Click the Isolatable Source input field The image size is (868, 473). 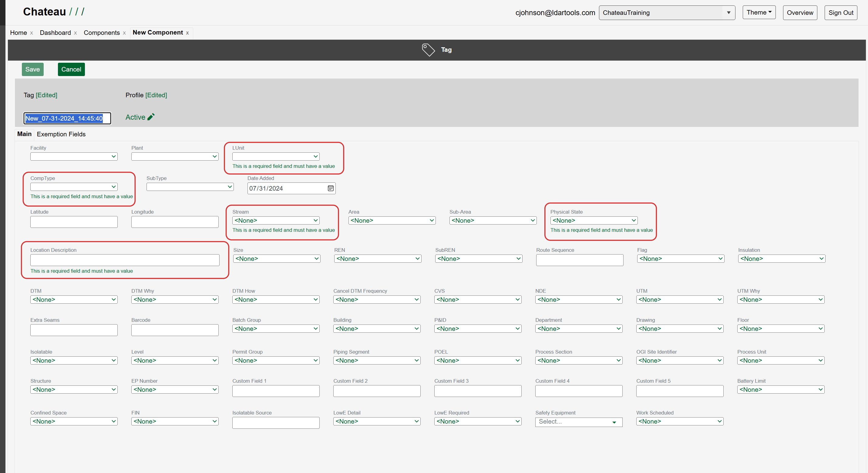point(276,423)
